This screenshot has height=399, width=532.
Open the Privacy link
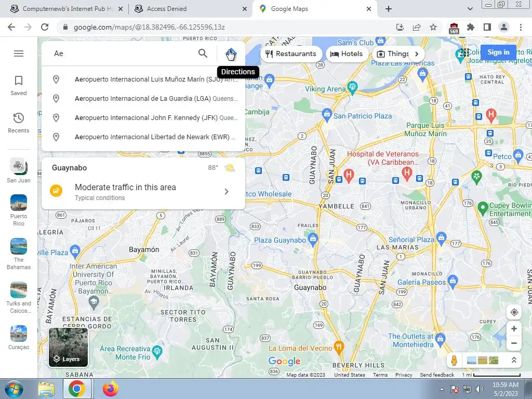click(x=403, y=375)
